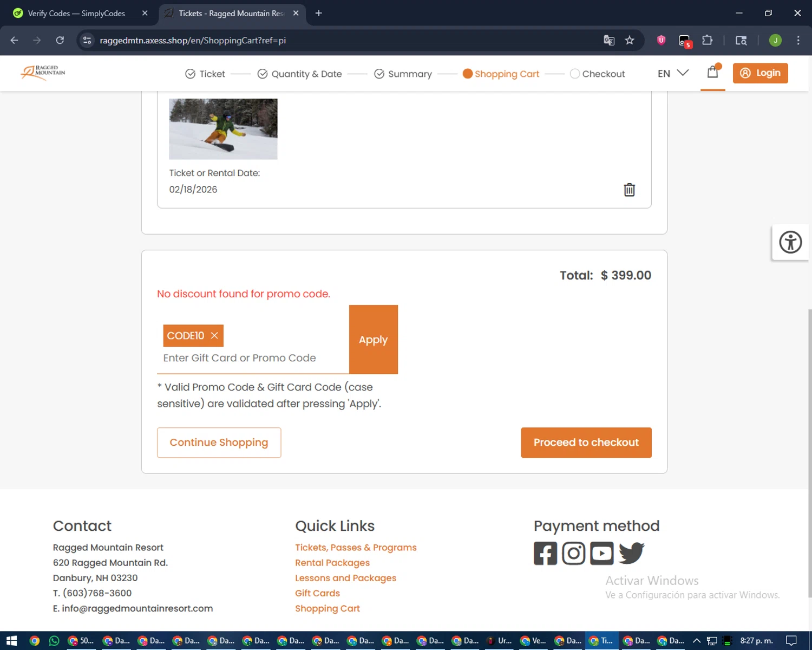Open the Rental Packages link

[x=332, y=563]
